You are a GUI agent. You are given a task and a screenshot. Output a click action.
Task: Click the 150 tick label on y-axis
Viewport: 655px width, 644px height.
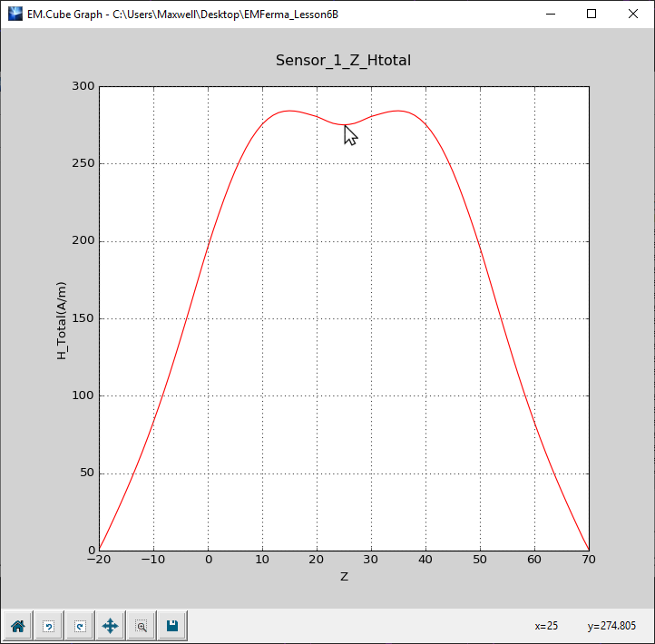83,318
